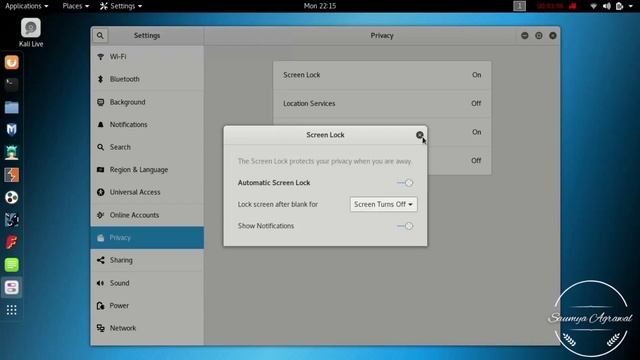
Task: Click the volume speaker icon in top bar
Action: [607, 6]
